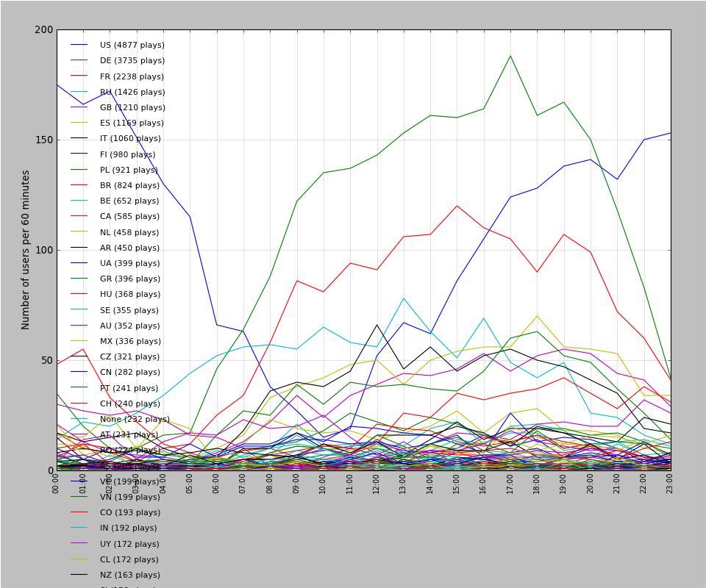Viewport: 706px width, 588px height.
Task: Click the y-axis label 'Number of users per 60 minutes'
Action: click(26, 250)
